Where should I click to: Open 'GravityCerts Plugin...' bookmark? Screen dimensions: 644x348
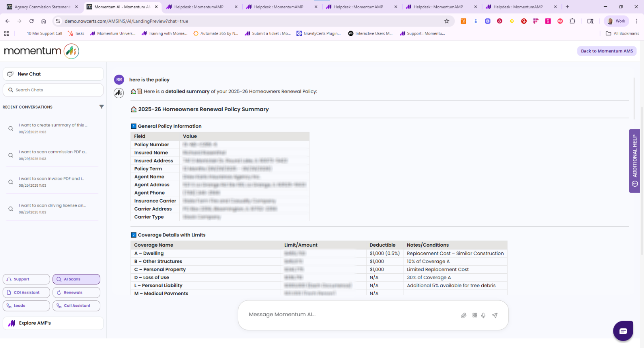click(x=318, y=33)
